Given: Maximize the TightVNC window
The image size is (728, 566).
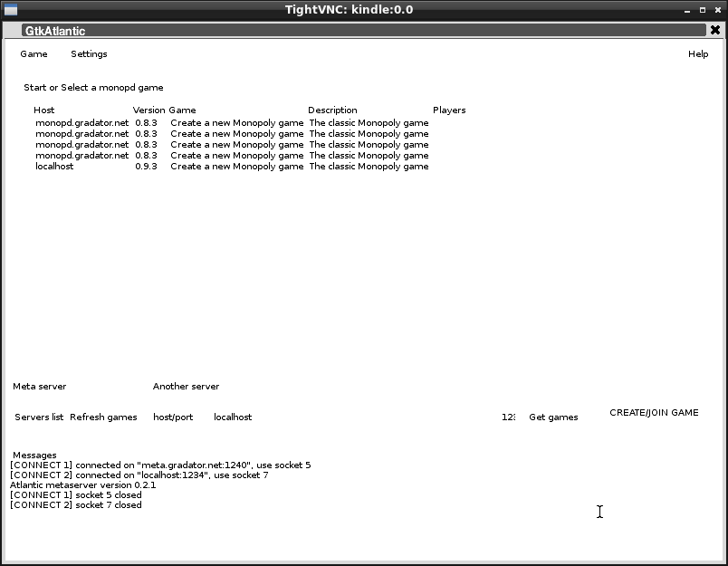Looking at the screenshot, I should click(703, 10).
